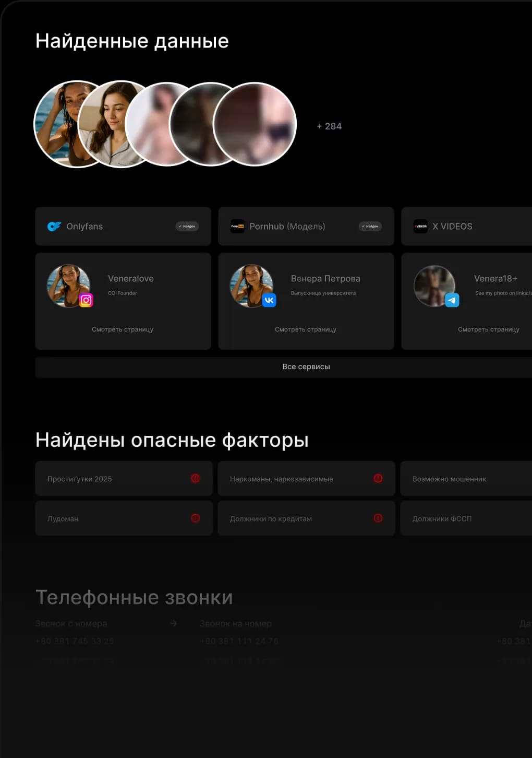Click warning icon beside Должники по кредитам
This screenshot has width=532, height=758.
pyautogui.click(x=378, y=518)
